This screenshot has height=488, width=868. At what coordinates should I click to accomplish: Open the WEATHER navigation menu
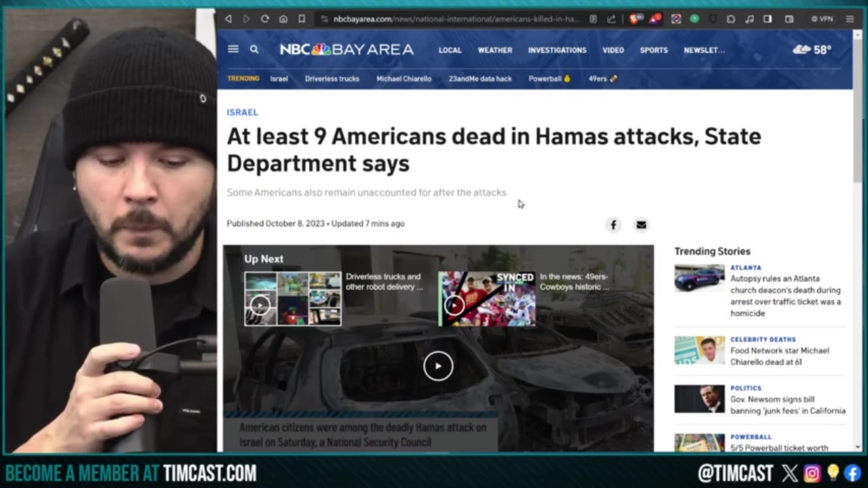pyautogui.click(x=495, y=50)
